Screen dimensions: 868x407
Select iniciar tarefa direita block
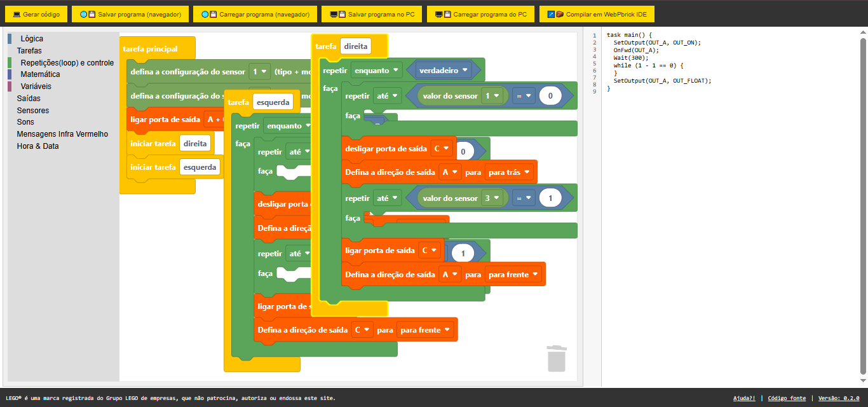pyautogui.click(x=170, y=144)
